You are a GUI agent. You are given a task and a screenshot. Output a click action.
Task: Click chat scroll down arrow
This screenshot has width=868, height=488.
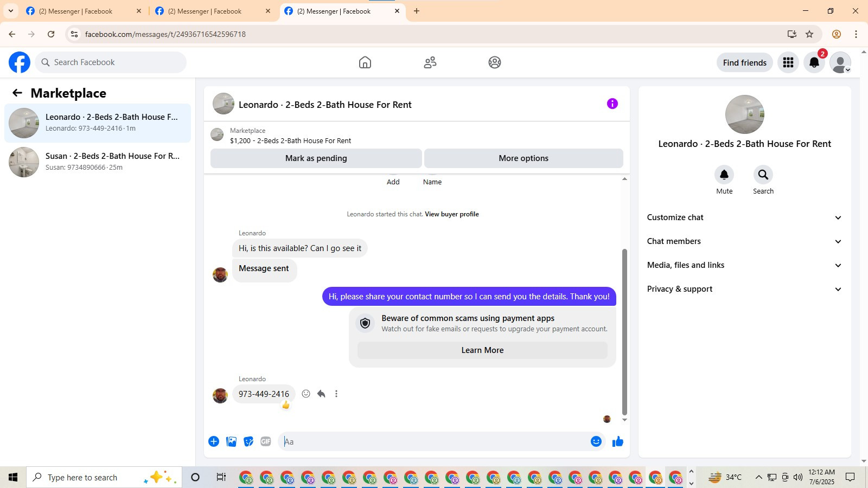tap(624, 420)
